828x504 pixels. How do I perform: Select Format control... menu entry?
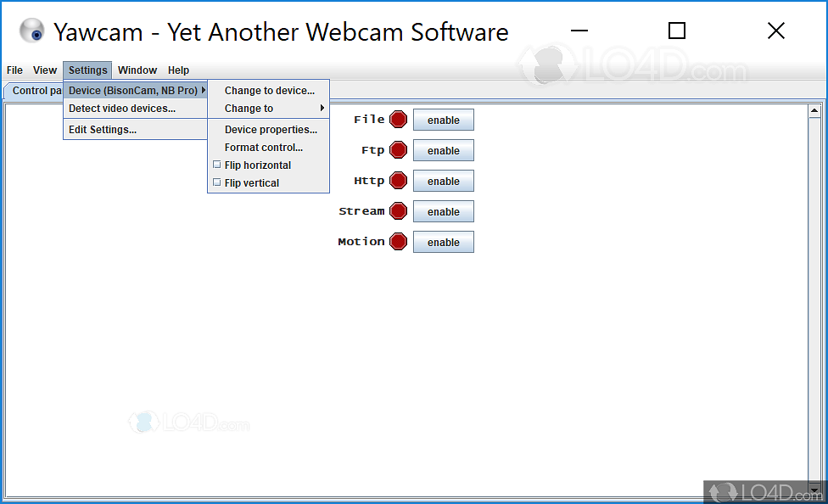268,148
